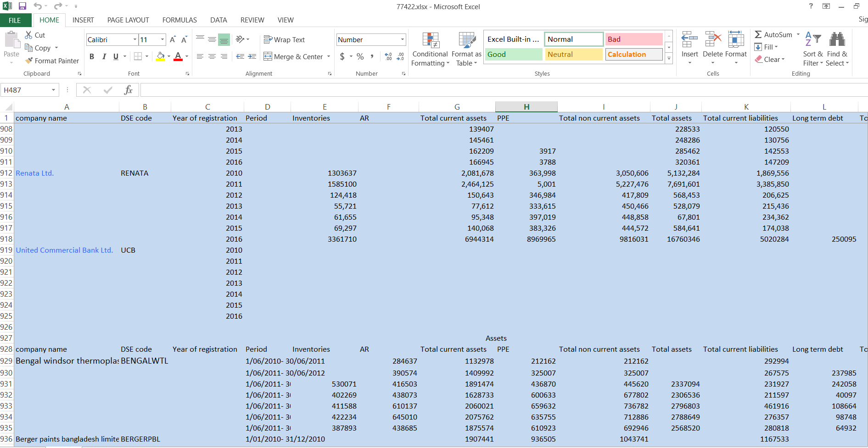
Task: Click the Format Painter brush icon
Action: [x=29, y=61]
